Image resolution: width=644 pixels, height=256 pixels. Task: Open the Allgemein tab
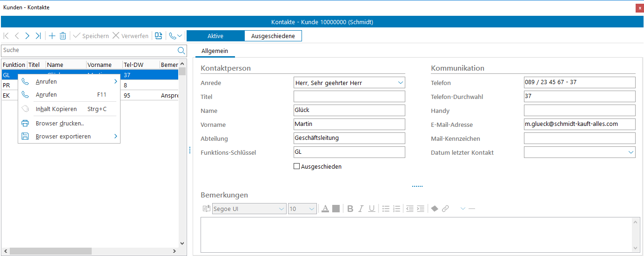[x=215, y=51]
